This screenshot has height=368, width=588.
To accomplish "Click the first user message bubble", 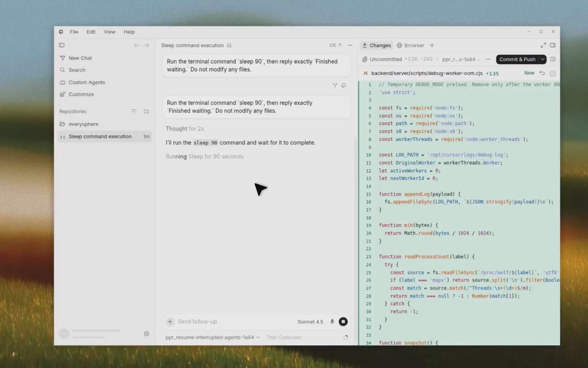I will pyautogui.click(x=256, y=65).
